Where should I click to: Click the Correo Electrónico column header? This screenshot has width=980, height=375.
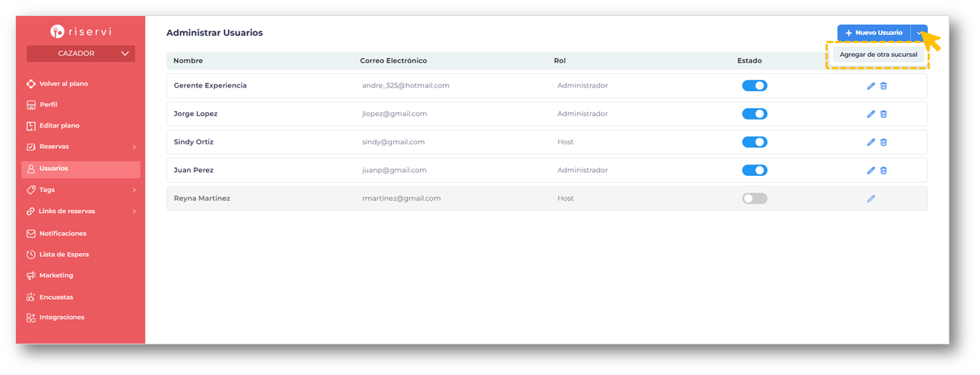click(393, 61)
